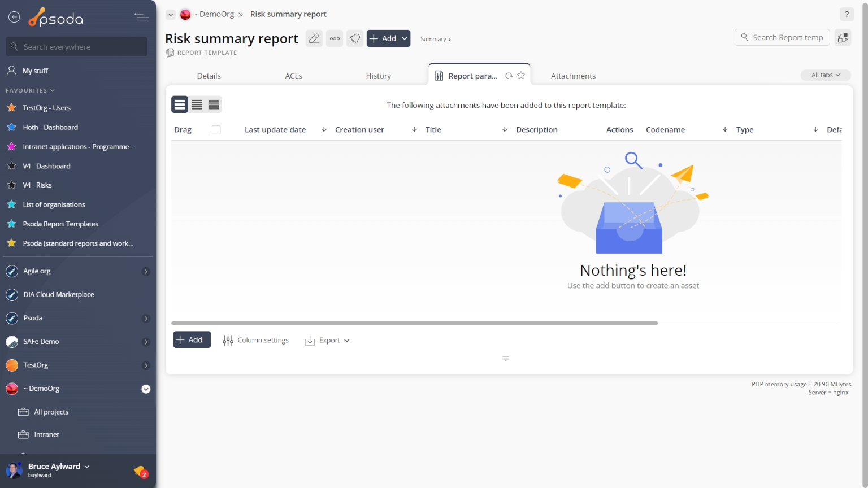
Task: Switch to medium row-density view
Action: tap(197, 104)
